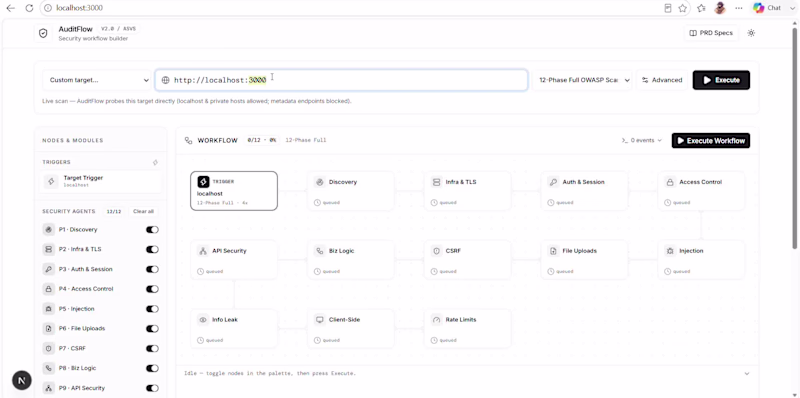Click the P1 Discovery agent icon
The image size is (800, 398).
click(48, 230)
